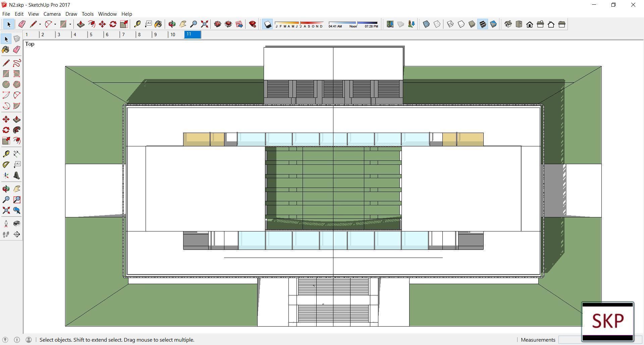The height and width of the screenshot is (345, 644).
Task: Click the Send to LayOut icon
Action: pos(239,24)
